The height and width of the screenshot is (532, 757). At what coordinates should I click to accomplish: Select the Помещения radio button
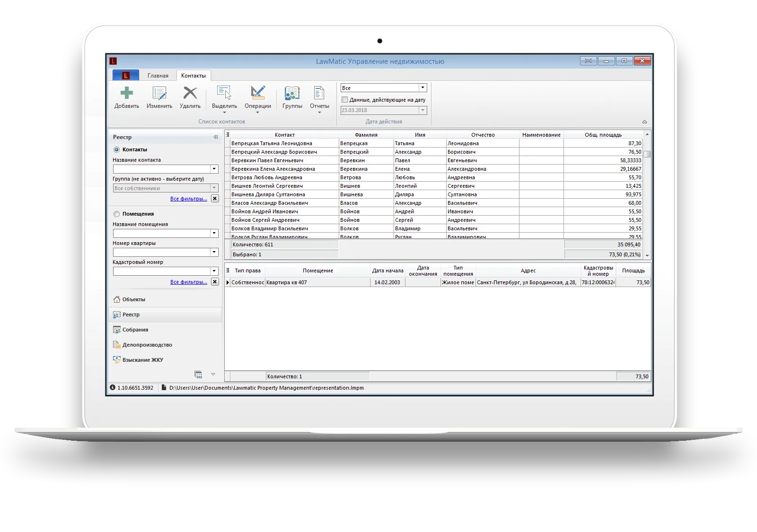(x=116, y=214)
